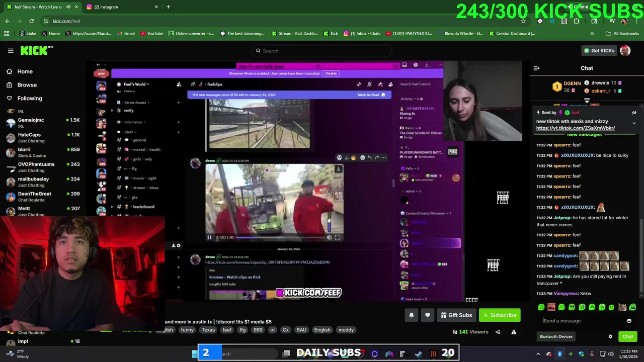Image resolution: width=644 pixels, height=362 pixels.
Task: Open the Kick sidebar hamburger menu
Action: click(x=11, y=51)
